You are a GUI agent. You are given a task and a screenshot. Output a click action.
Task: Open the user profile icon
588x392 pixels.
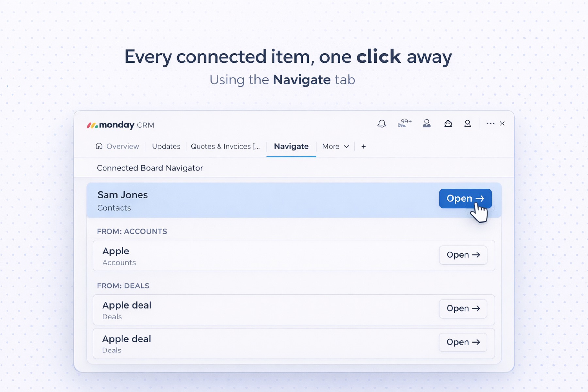click(x=467, y=123)
